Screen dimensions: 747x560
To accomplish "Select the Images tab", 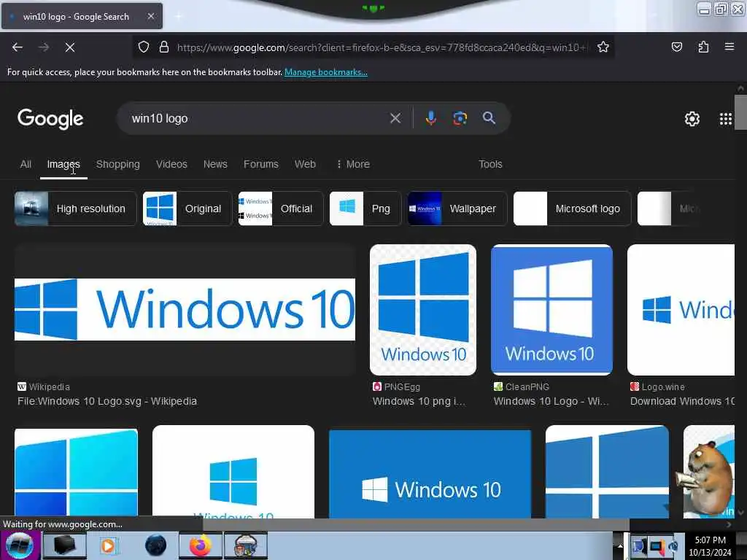I will click(63, 164).
